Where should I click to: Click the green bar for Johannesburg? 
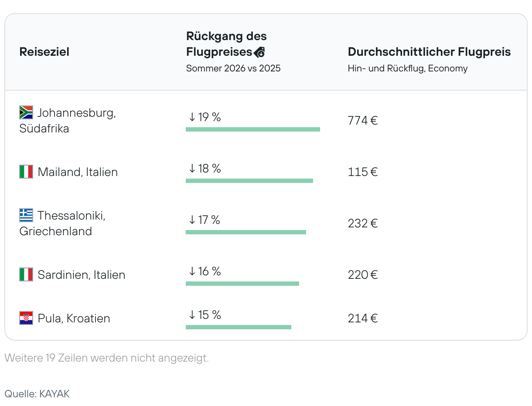click(x=253, y=129)
